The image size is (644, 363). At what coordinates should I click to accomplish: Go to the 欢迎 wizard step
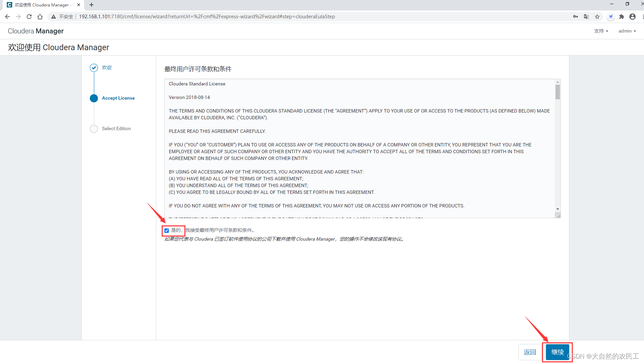pyautogui.click(x=107, y=68)
